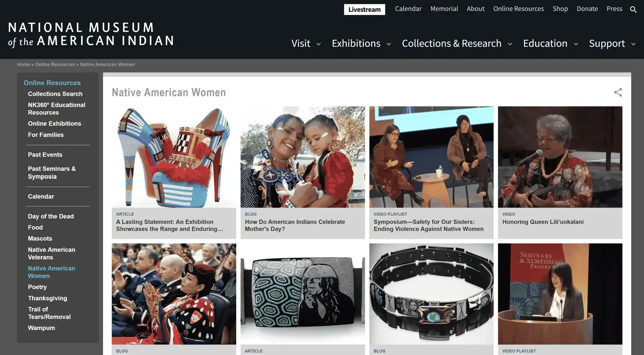Select Collections Search in sidebar
Image resolution: width=644 pixels, height=355 pixels.
coord(55,94)
